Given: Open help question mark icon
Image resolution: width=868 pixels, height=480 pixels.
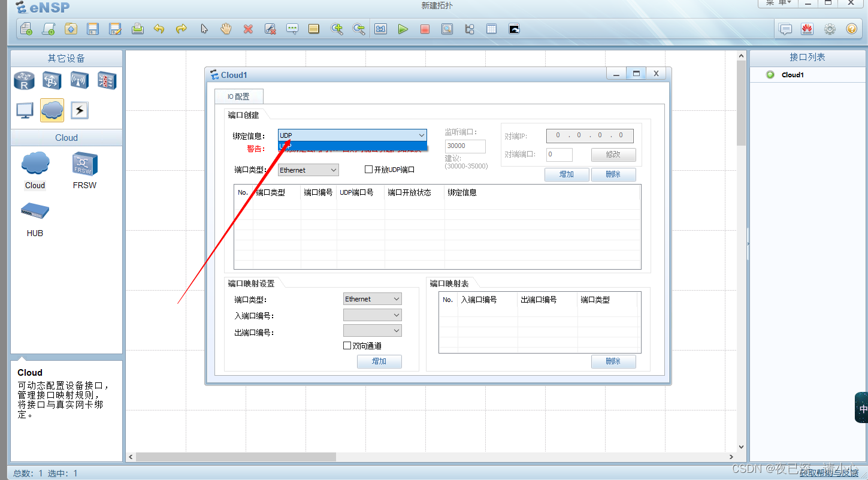Looking at the screenshot, I should pos(851,29).
